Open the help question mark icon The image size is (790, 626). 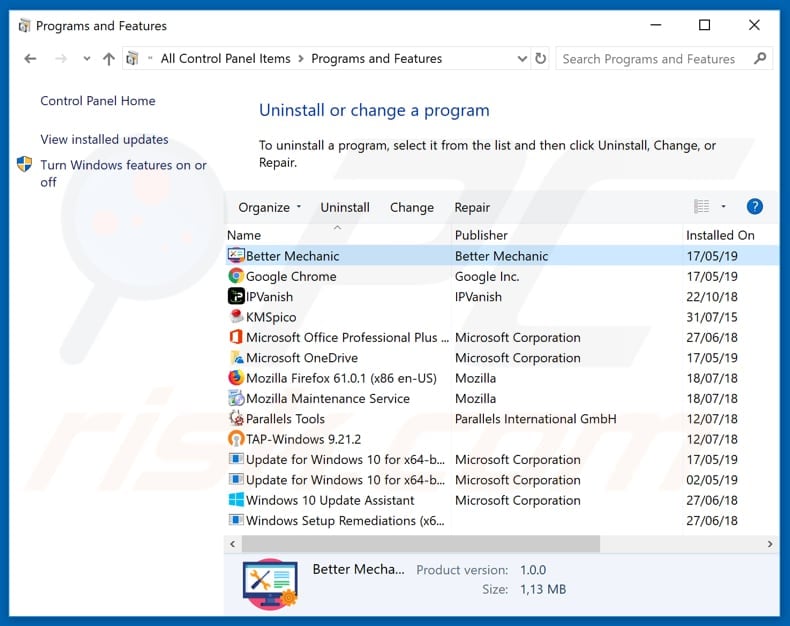pyautogui.click(x=754, y=207)
